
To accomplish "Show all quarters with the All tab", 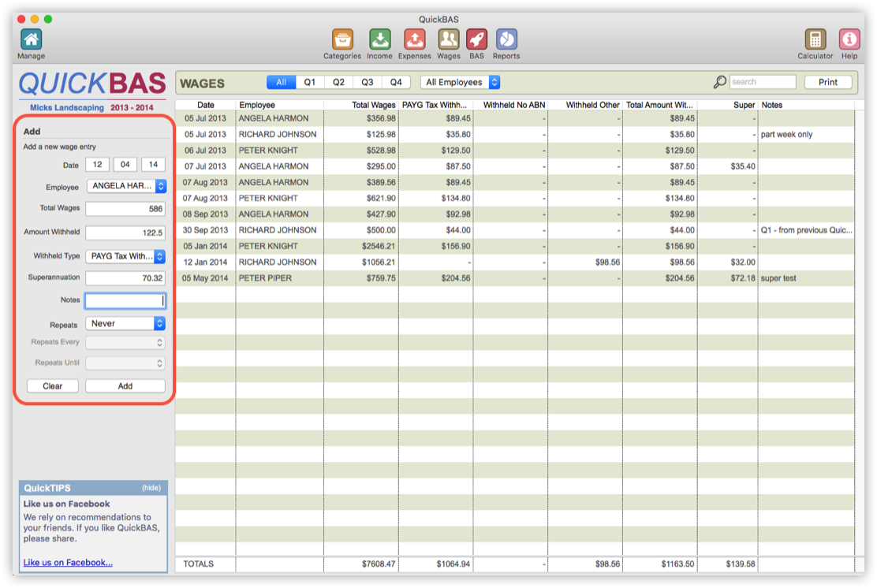I will coord(281,83).
